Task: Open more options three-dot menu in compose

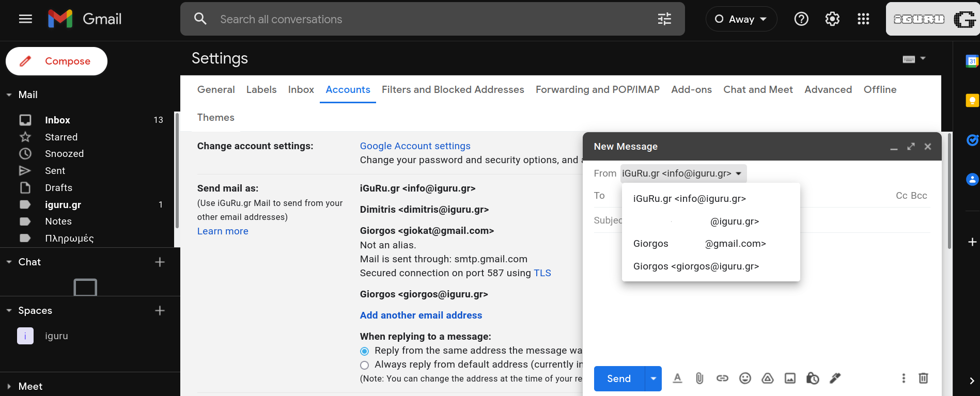Action: (x=904, y=378)
